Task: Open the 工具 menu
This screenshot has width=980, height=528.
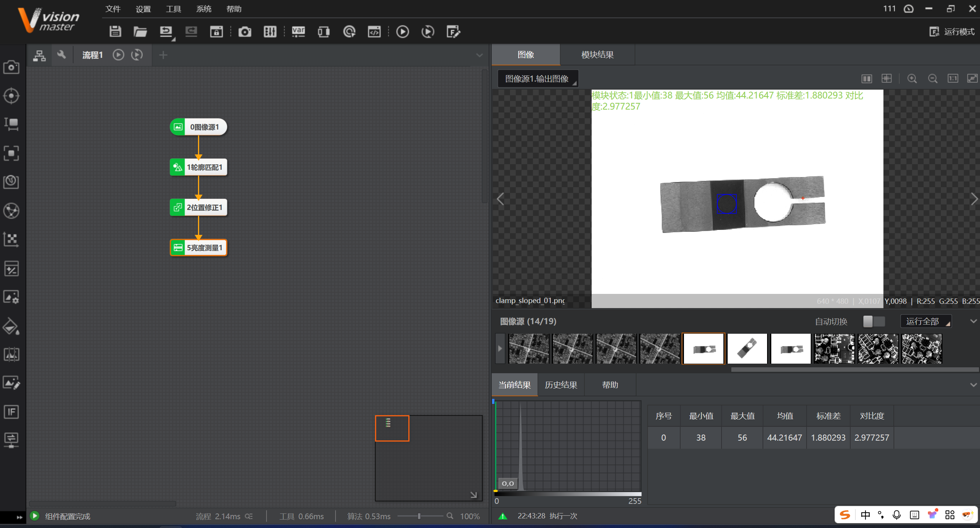Action: (x=173, y=9)
